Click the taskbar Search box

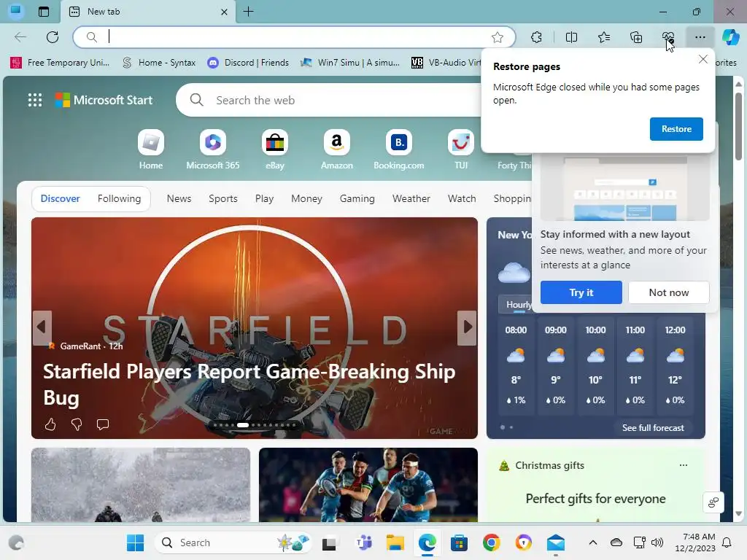233,542
